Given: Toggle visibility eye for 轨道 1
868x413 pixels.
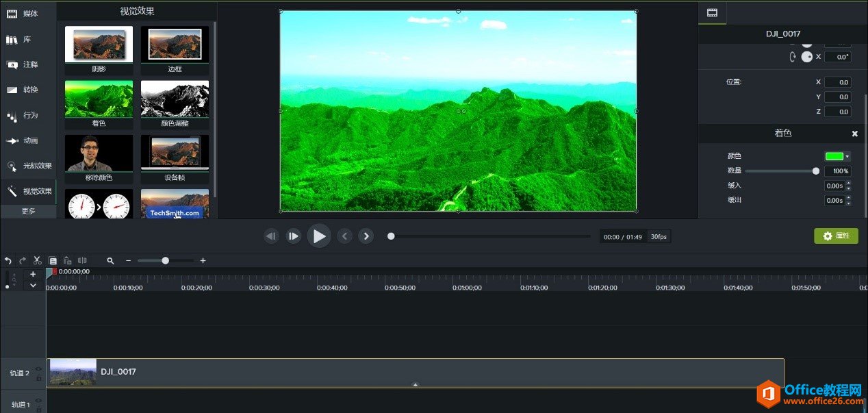Looking at the screenshot, I should (38, 401).
